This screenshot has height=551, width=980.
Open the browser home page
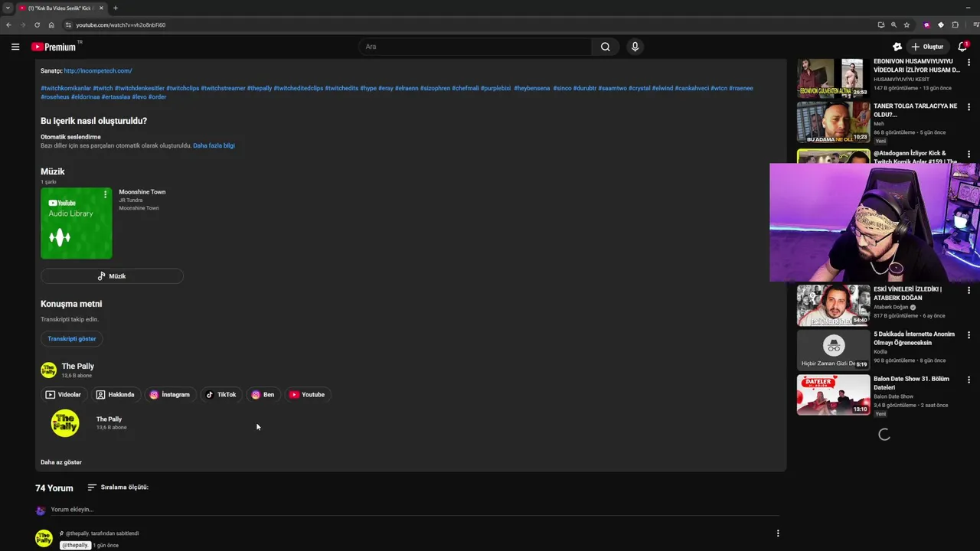coord(51,24)
